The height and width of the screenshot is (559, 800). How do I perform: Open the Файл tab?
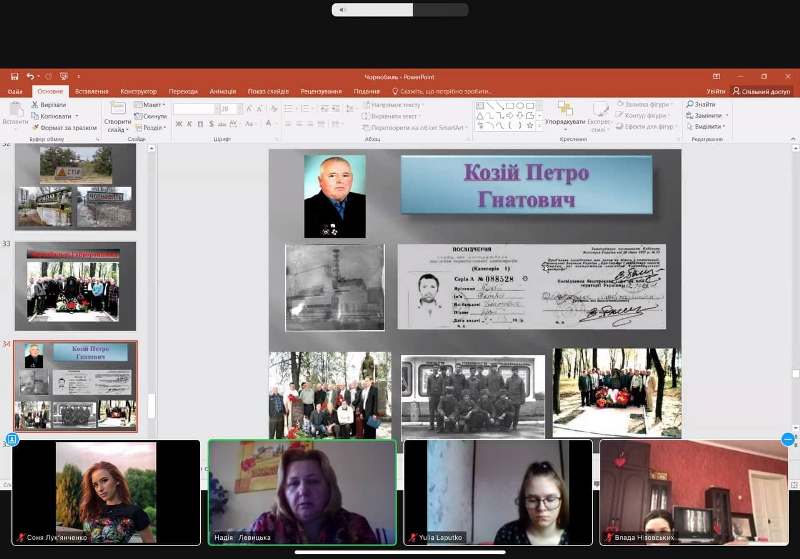coord(15,91)
